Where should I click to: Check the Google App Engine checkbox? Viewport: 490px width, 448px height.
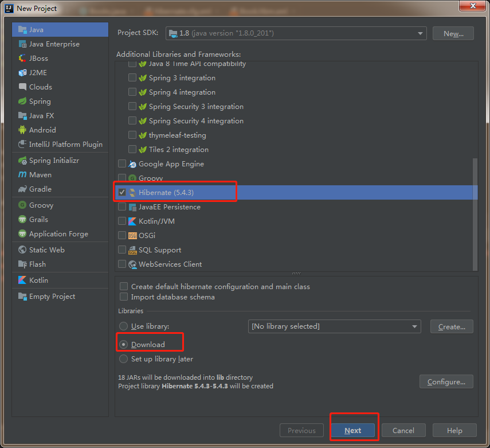pyautogui.click(x=122, y=163)
